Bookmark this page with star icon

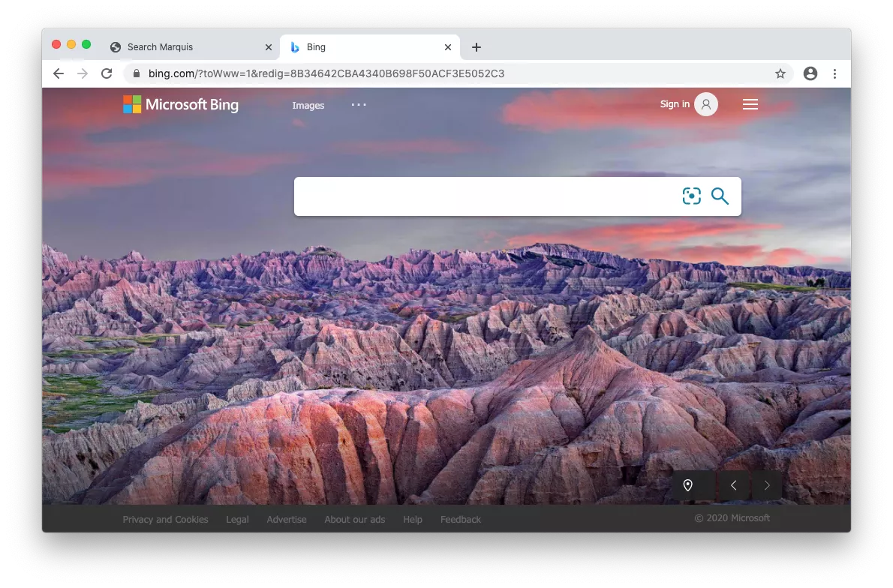pyautogui.click(x=780, y=73)
